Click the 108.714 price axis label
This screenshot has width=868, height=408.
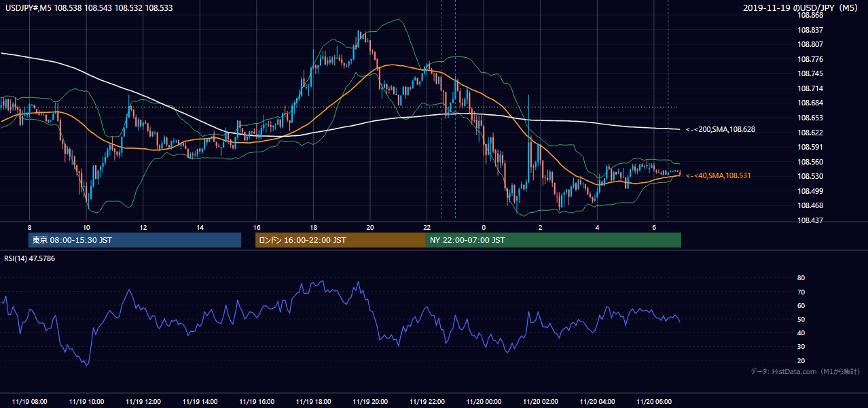click(812, 88)
